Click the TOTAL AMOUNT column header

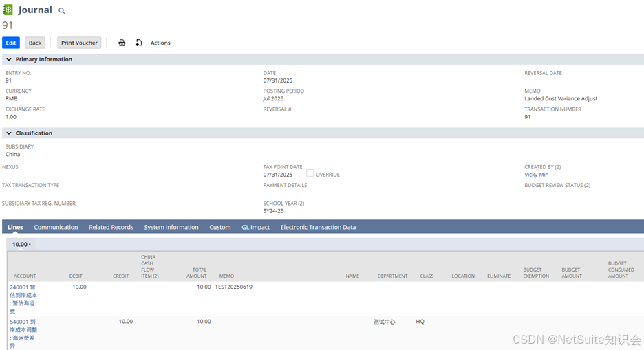coord(197,273)
